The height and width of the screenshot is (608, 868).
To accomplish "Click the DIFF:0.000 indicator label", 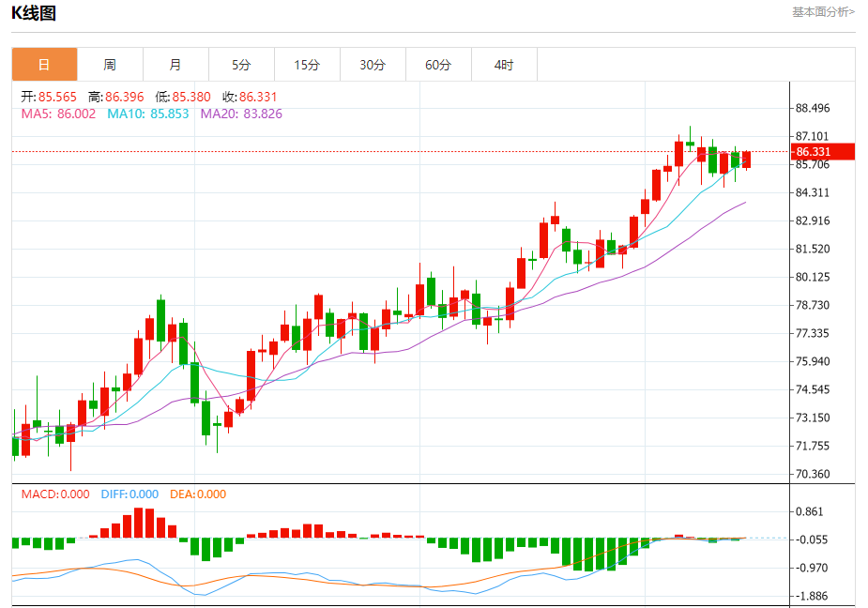I will (x=129, y=494).
